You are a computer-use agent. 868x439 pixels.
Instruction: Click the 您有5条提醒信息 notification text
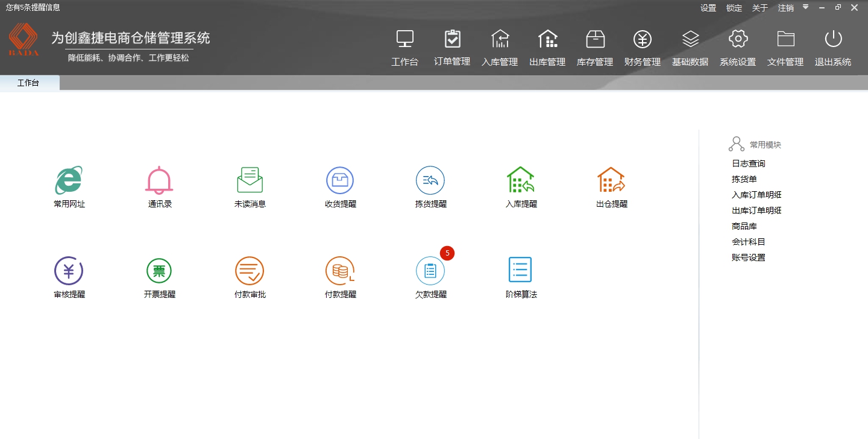[31, 8]
